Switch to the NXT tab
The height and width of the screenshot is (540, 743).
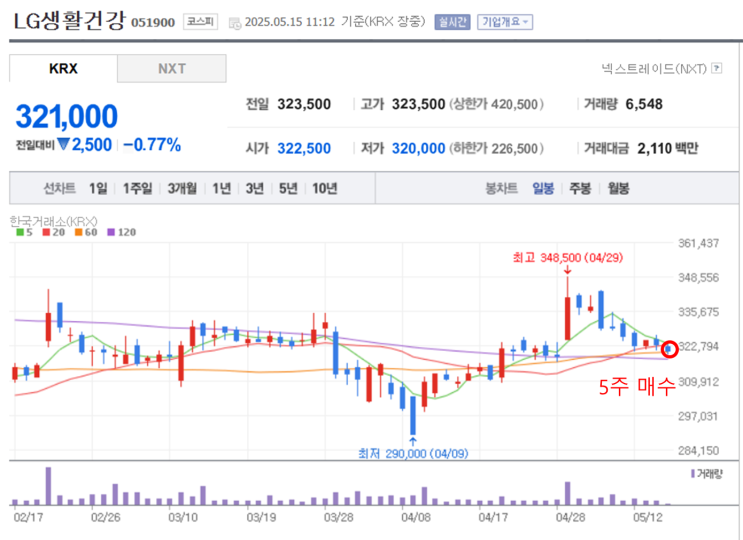point(172,69)
